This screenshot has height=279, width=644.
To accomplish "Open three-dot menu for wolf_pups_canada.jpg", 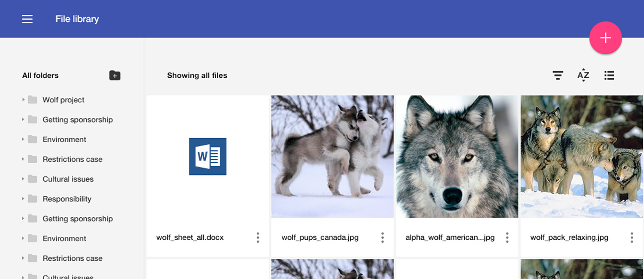I will pos(382,237).
